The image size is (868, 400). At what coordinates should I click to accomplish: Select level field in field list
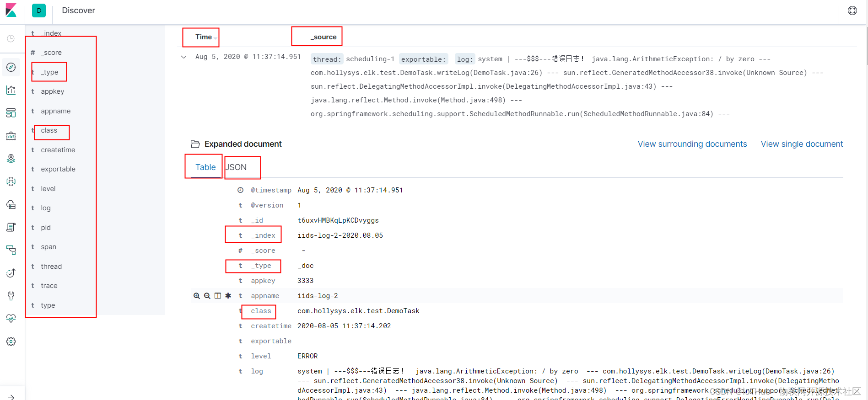point(48,189)
